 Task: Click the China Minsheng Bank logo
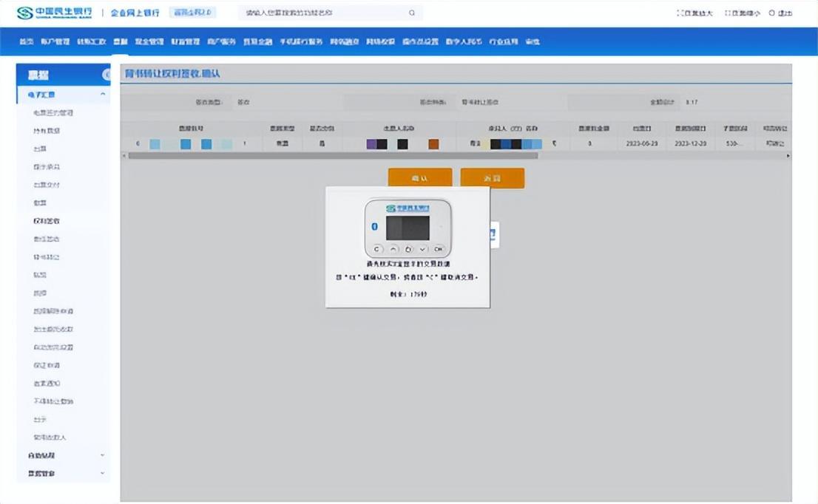click(x=55, y=13)
